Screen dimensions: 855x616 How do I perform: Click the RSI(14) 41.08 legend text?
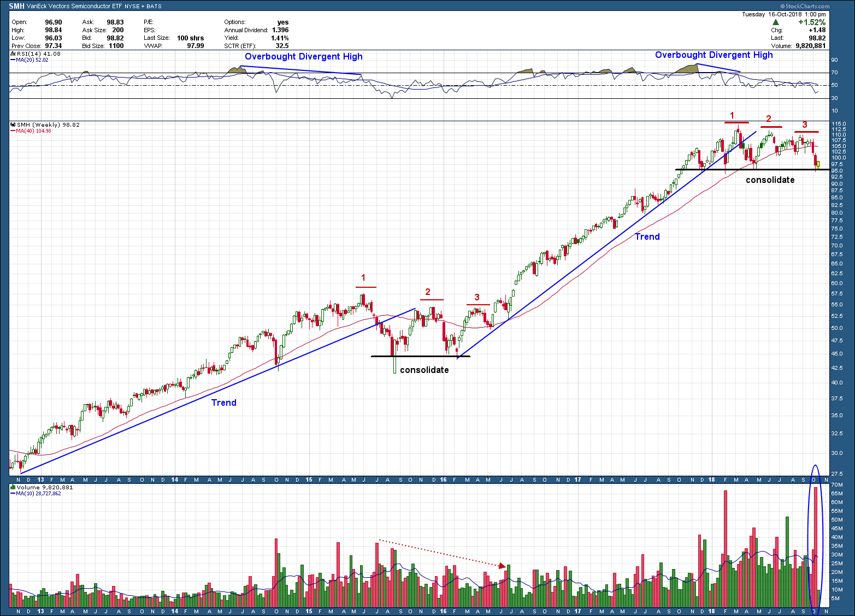tap(39, 54)
